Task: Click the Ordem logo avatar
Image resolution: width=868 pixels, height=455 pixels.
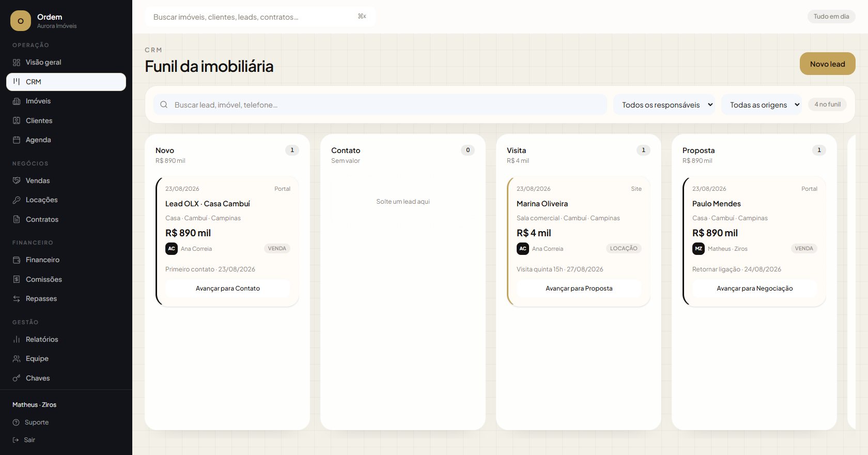Action: click(x=21, y=21)
